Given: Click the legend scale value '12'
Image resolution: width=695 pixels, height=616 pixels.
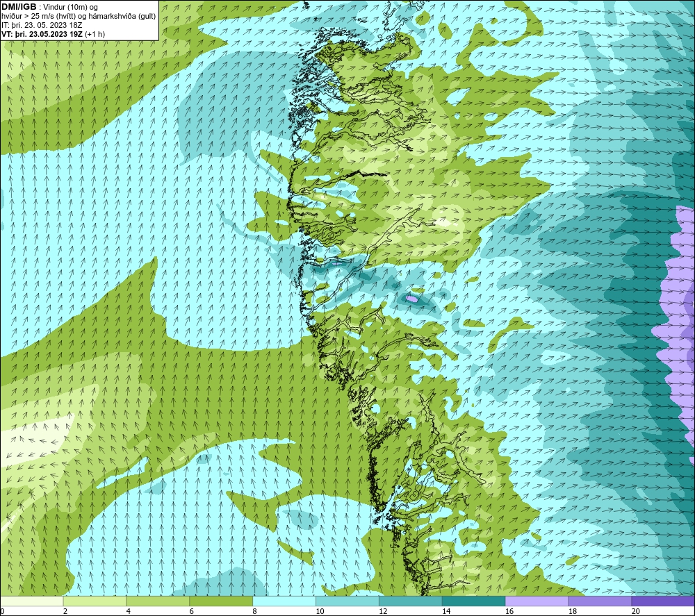Looking at the screenshot, I should click(x=383, y=611).
